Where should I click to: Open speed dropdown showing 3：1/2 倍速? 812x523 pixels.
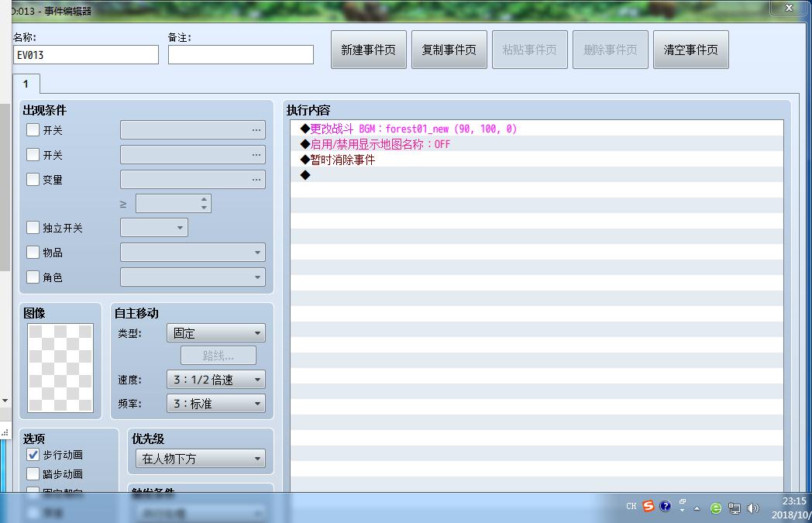[216, 380]
